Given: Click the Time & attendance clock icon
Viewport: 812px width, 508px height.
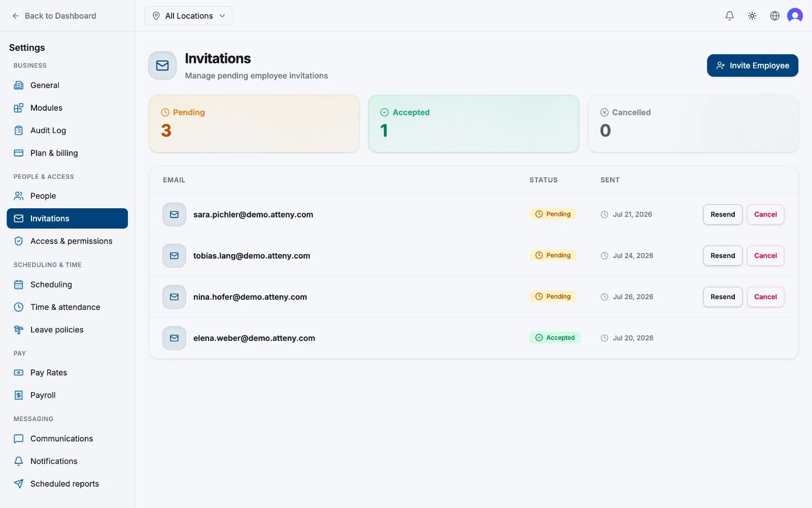Looking at the screenshot, I should tap(19, 307).
